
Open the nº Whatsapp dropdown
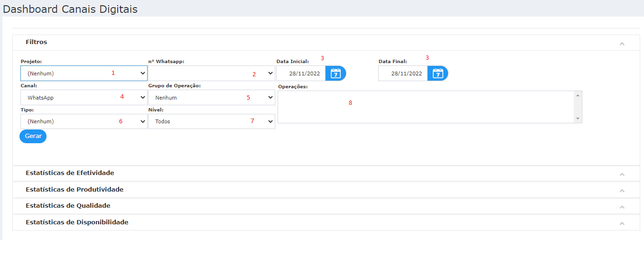tap(212, 74)
